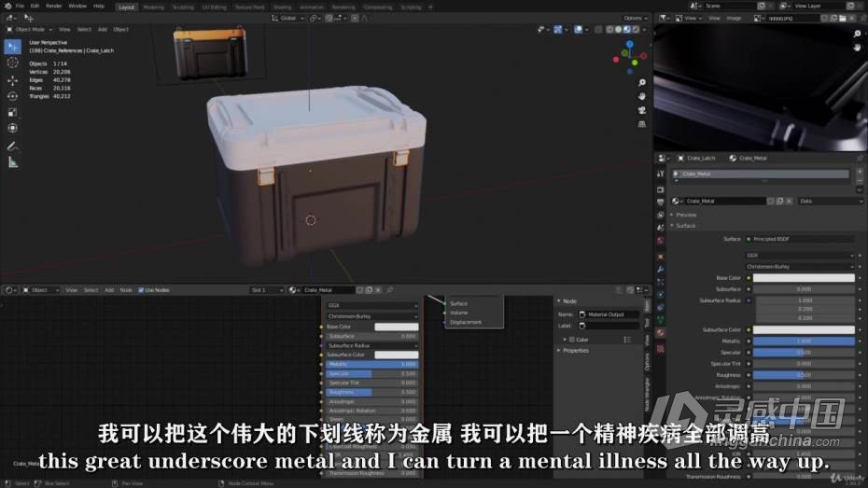Add material slot plus button
The height and width of the screenshot is (488, 868).
(860, 172)
